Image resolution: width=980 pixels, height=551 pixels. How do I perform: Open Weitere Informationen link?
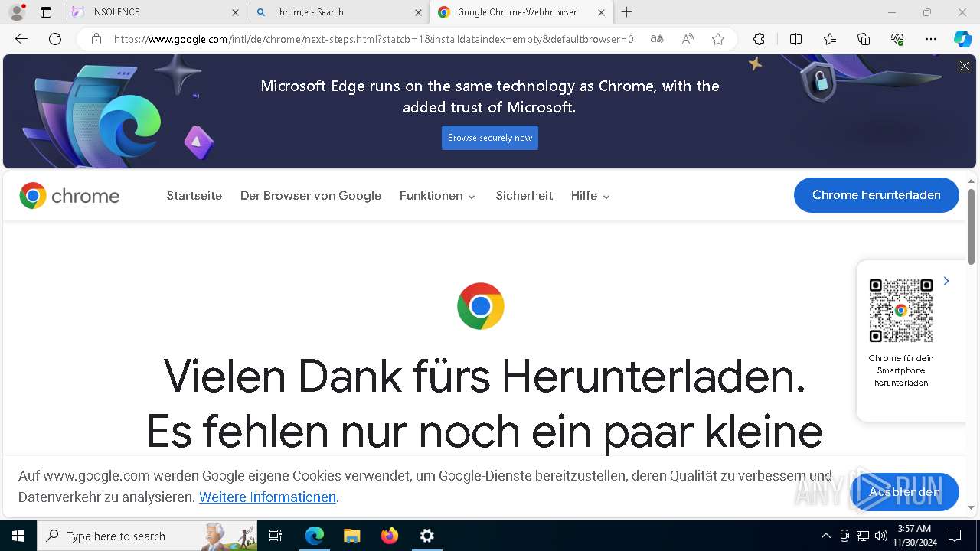267,497
